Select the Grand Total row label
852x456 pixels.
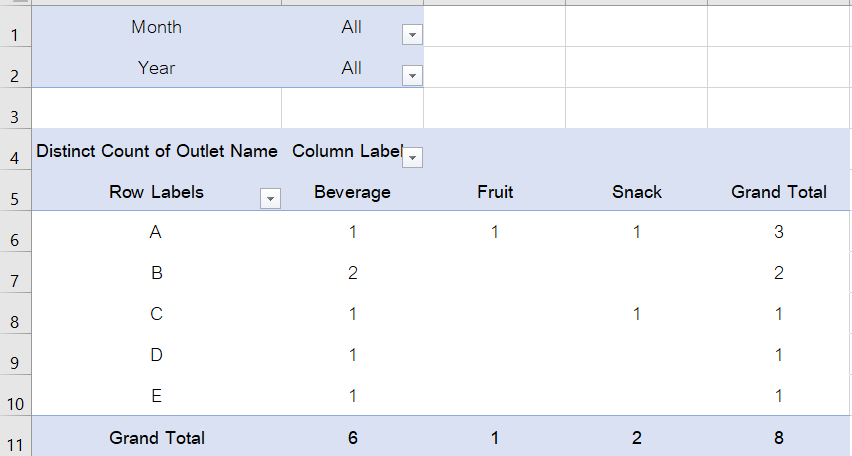click(157, 437)
